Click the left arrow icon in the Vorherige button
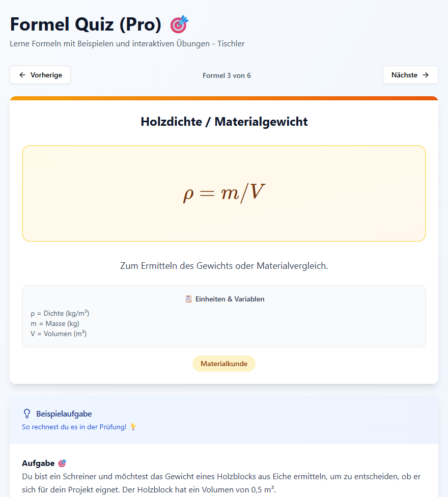This screenshot has width=448, height=497. pos(22,75)
